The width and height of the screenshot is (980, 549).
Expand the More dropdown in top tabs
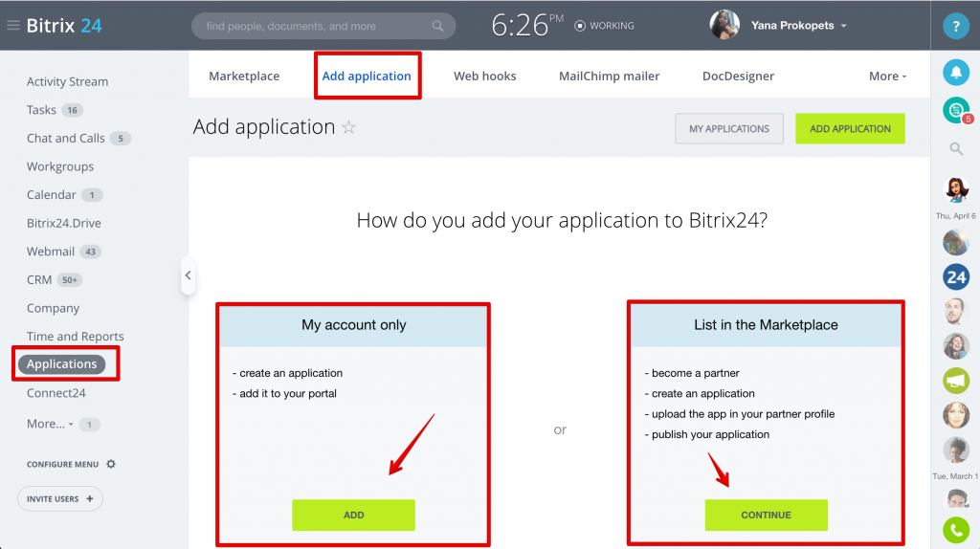887,77
